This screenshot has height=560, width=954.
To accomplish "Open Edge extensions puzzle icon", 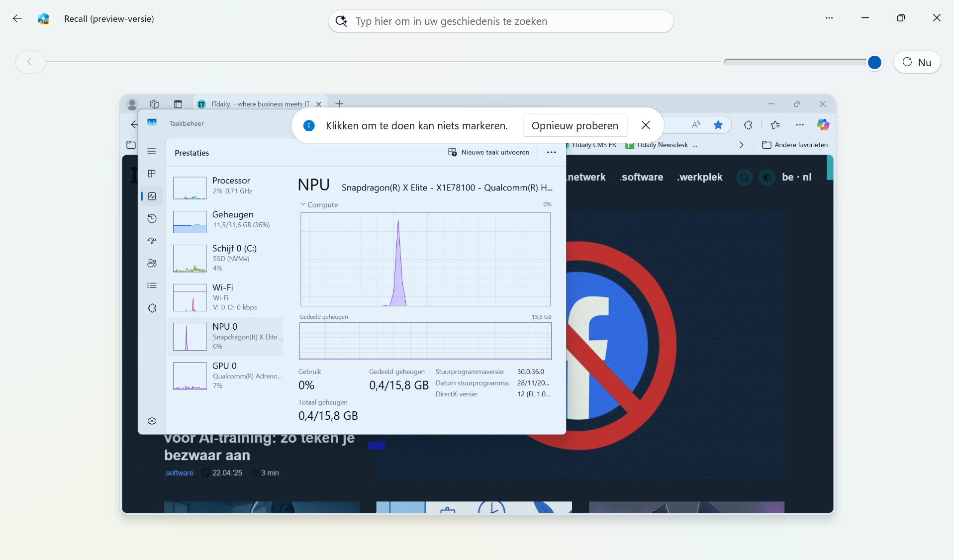I will click(x=748, y=125).
